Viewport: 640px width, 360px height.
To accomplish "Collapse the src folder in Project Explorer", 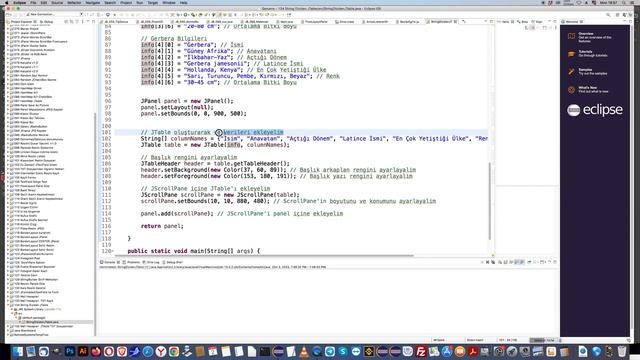I will (x=12, y=313).
